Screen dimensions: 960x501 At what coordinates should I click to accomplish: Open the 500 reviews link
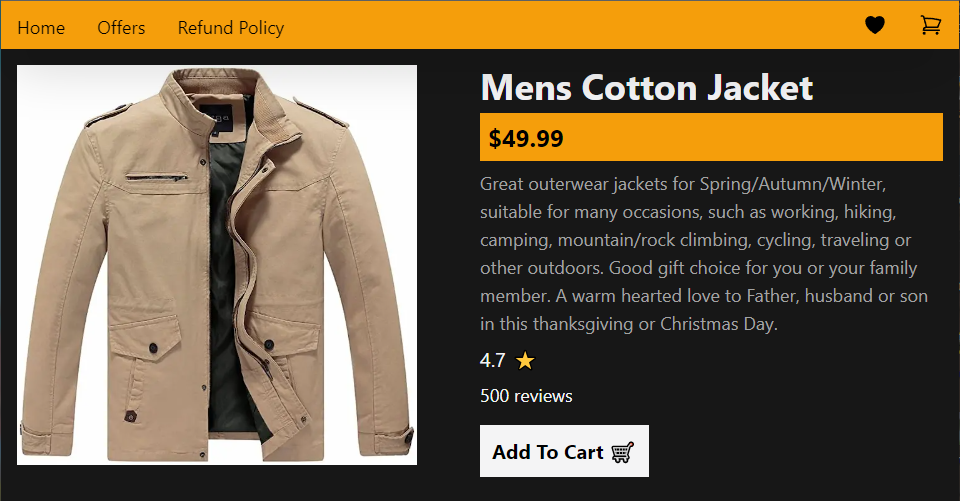526,396
